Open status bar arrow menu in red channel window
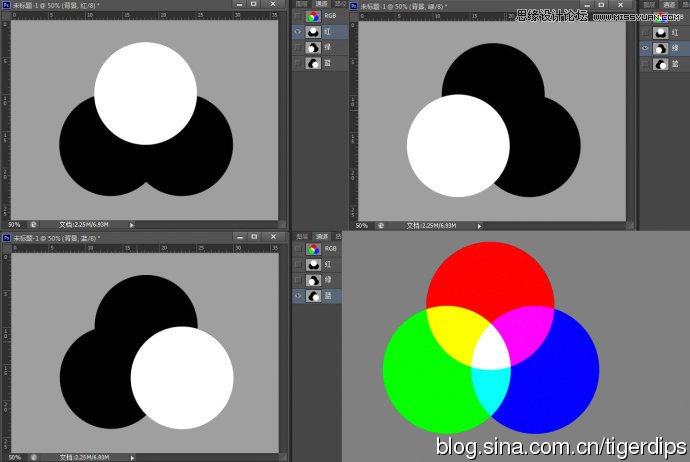690x462 pixels. [132, 225]
